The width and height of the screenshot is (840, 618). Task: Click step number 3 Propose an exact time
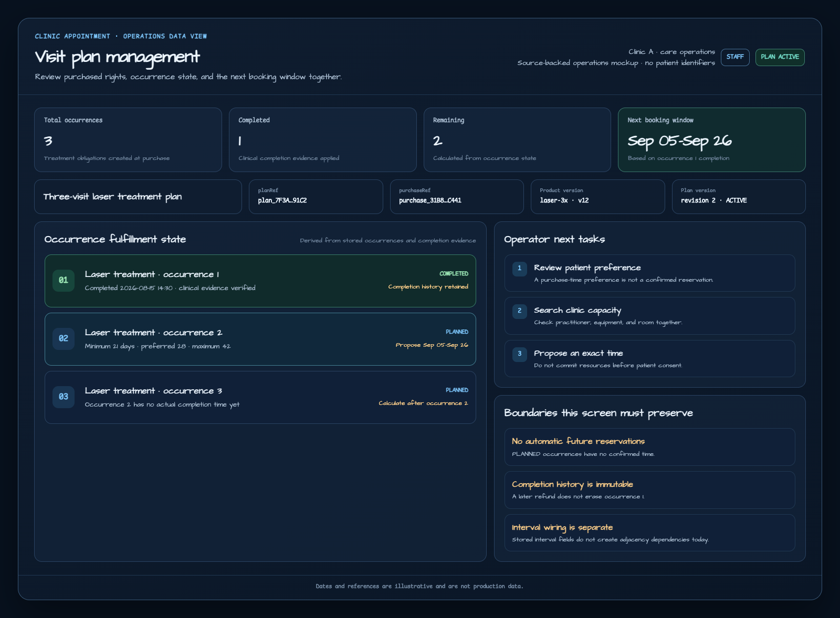tap(520, 354)
